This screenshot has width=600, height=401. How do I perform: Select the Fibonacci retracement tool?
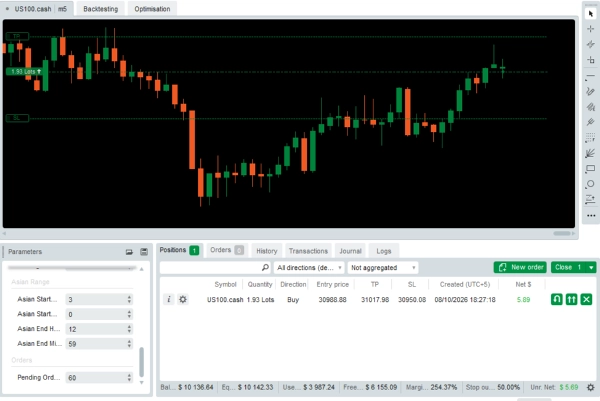pyautogui.click(x=590, y=138)
